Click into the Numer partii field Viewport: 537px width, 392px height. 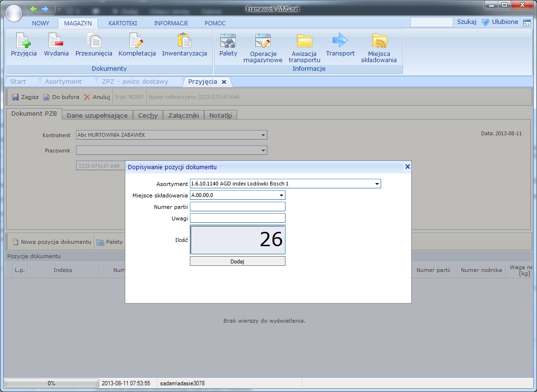pos(237,207)
